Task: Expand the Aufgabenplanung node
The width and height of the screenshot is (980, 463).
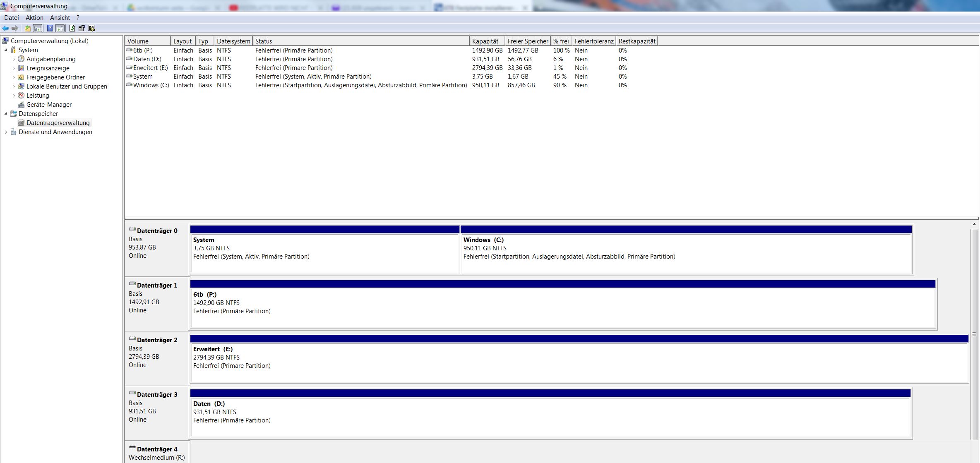Action: 14,59
